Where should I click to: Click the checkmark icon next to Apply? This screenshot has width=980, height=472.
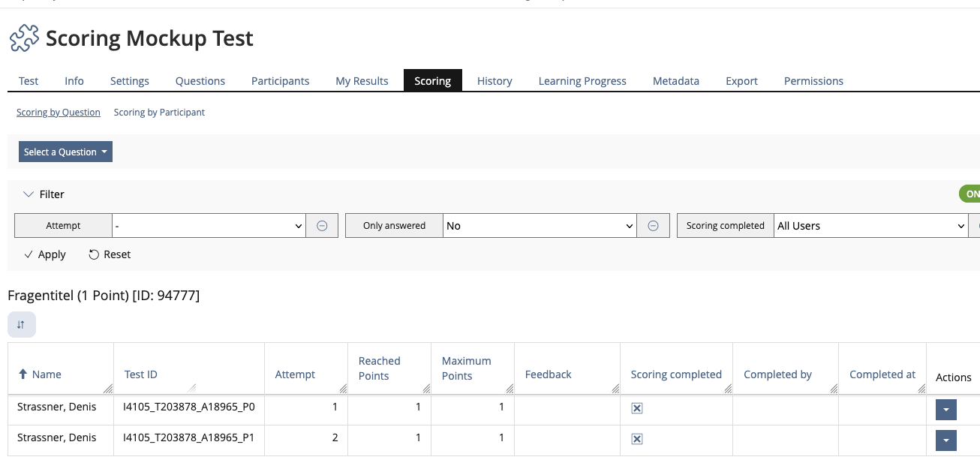click(x=30, y=254)
